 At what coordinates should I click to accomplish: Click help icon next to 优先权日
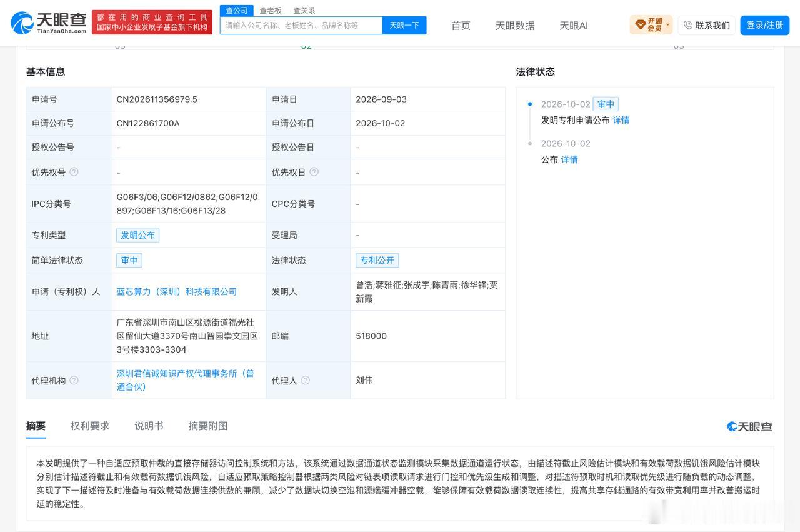coord(314,172)
